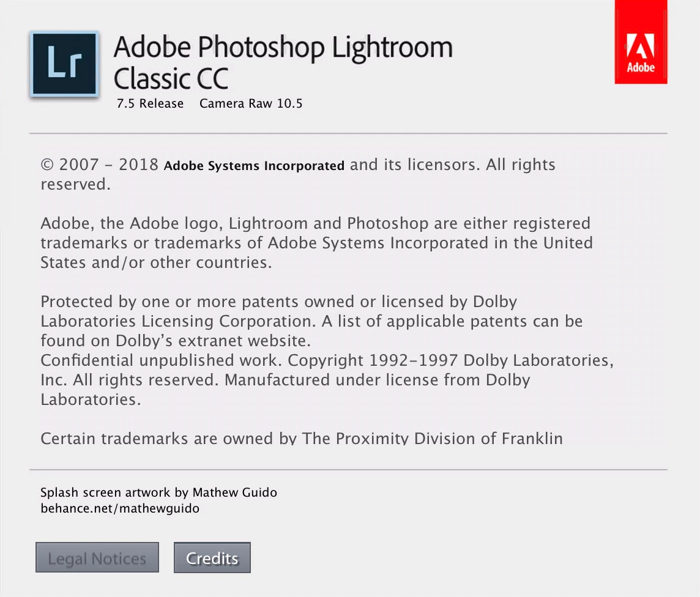The image size is (700, 597).
Task: Click the 'Splash screen artwork by Mathew Guido' text
Action: coord(158,492)
